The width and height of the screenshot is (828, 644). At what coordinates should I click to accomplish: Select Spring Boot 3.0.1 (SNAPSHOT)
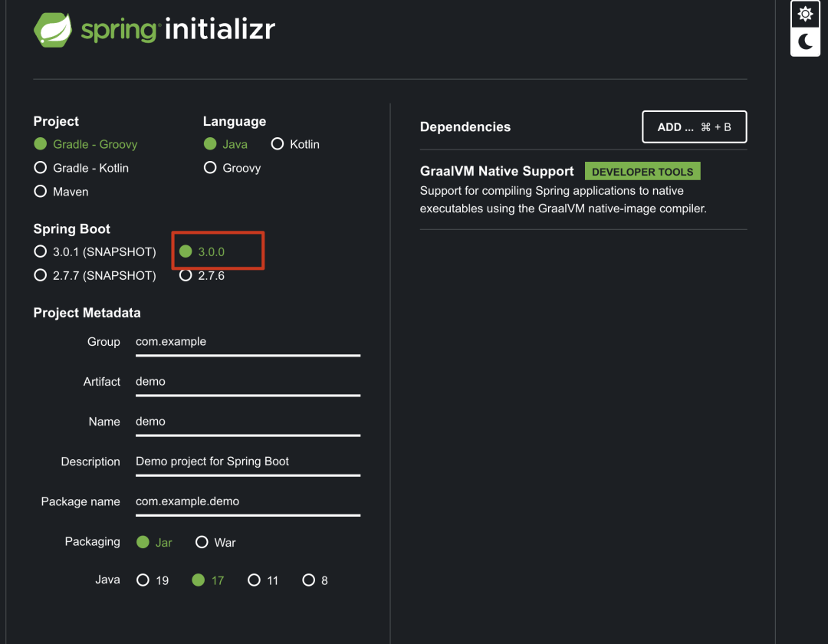pyautogui.click(x=41, y=251)
